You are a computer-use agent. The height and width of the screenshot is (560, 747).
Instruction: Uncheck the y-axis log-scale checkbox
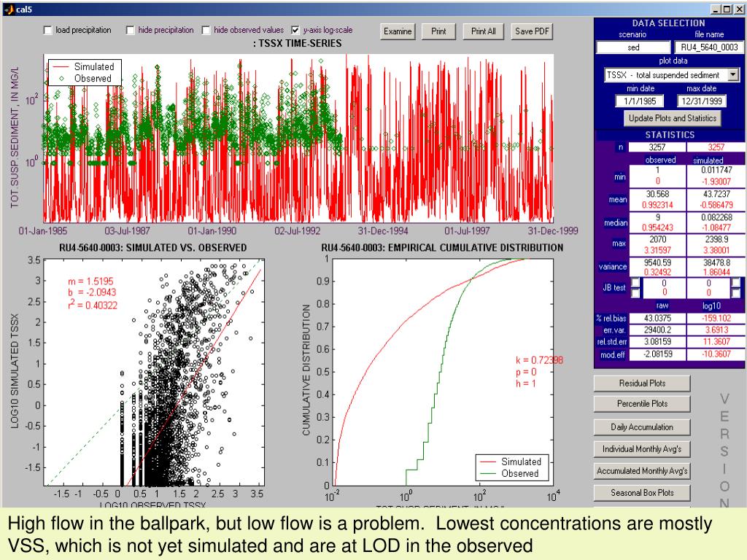(295, 30)
